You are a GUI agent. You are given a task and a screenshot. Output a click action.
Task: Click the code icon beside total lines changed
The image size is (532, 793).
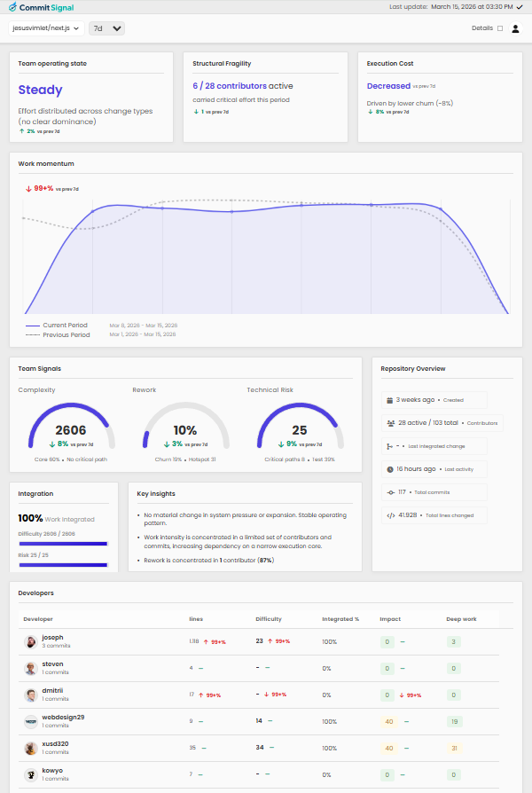click(390, 515)
